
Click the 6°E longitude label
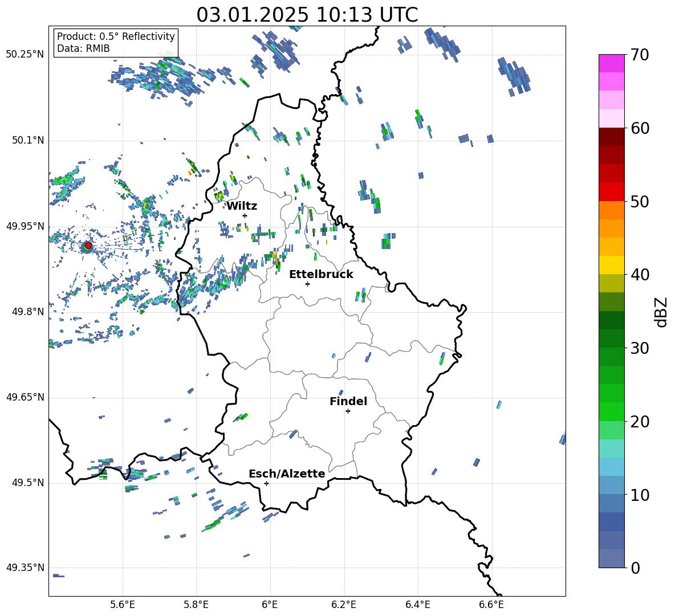(270, 605)
